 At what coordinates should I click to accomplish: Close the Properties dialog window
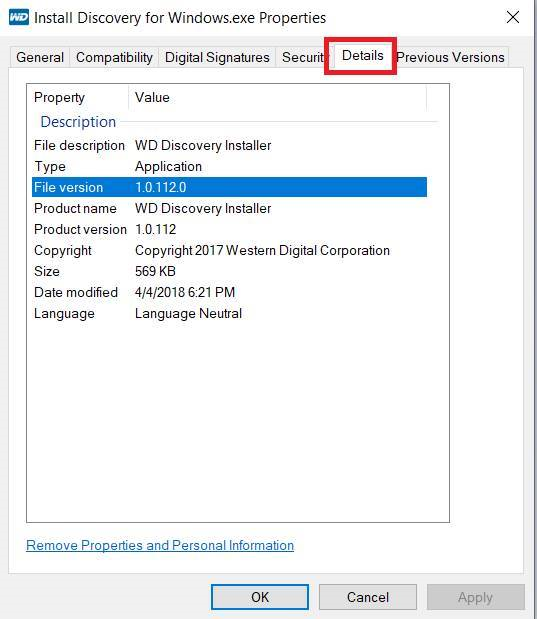(513, 17)
